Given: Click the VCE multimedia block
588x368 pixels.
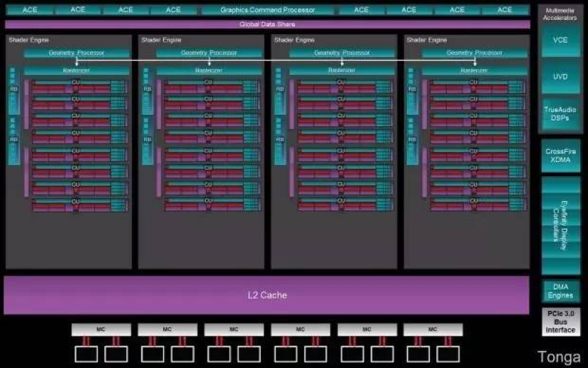Looking at the screenshot, I should tap(560, 40).
